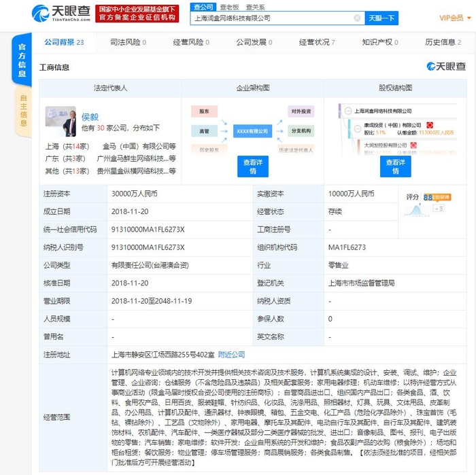The height and width of the screenshot is (475, 476).
Task: Select the registered capital 30000万人民币
Action: click(x=134, y=194)
